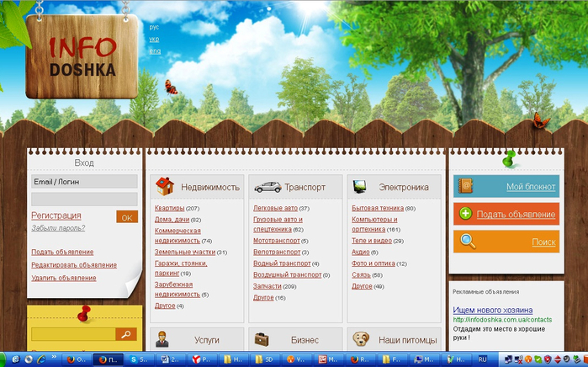Open the Бытовая техника link

378,208
